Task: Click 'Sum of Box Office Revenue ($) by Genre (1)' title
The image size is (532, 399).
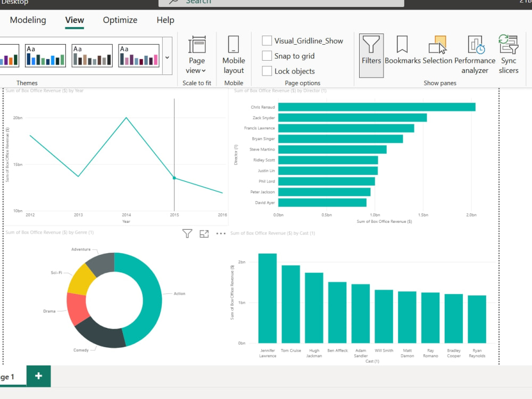Action: coord(49,232)
